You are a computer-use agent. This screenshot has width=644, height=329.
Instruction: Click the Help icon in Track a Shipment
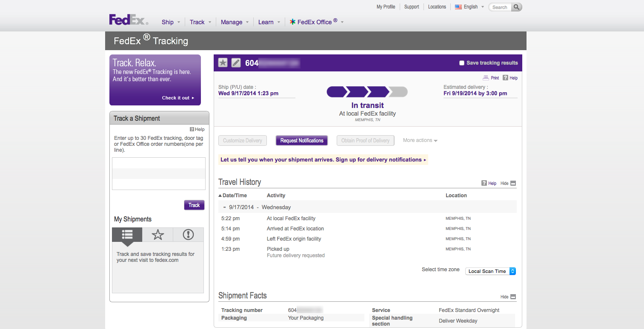pos(192,129)
